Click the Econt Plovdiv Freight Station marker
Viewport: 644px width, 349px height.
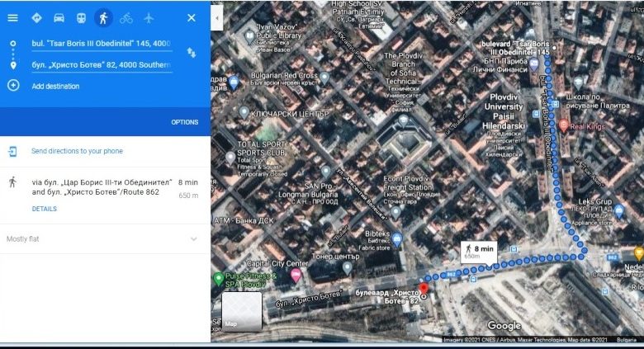[x=395, y=212]
